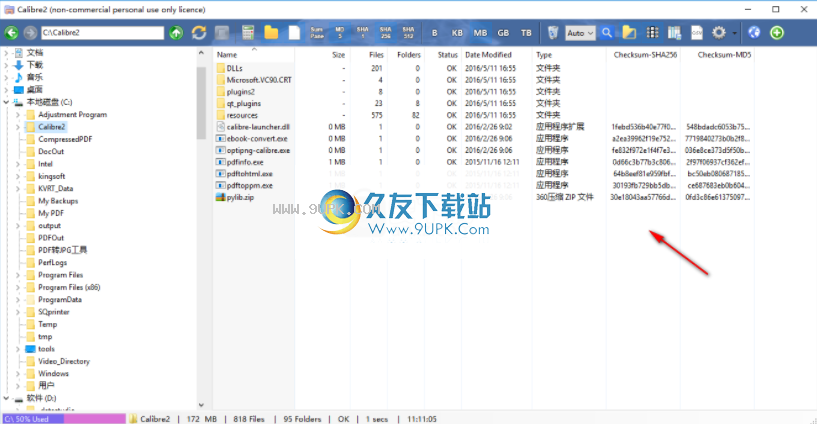This screenshot has width=817, height=424.
Task: Click the recycle bin icon
Action: (x=553, y=33)
